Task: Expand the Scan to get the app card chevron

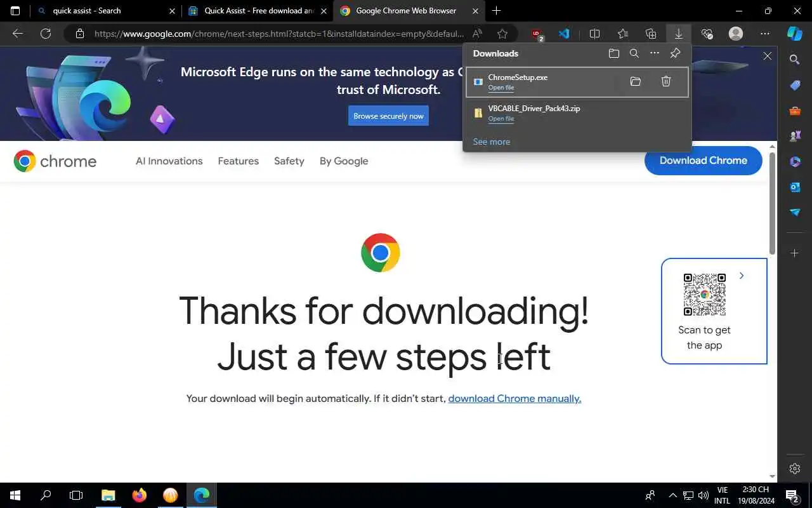Action: pyautogui.click(x=741, y=276)
